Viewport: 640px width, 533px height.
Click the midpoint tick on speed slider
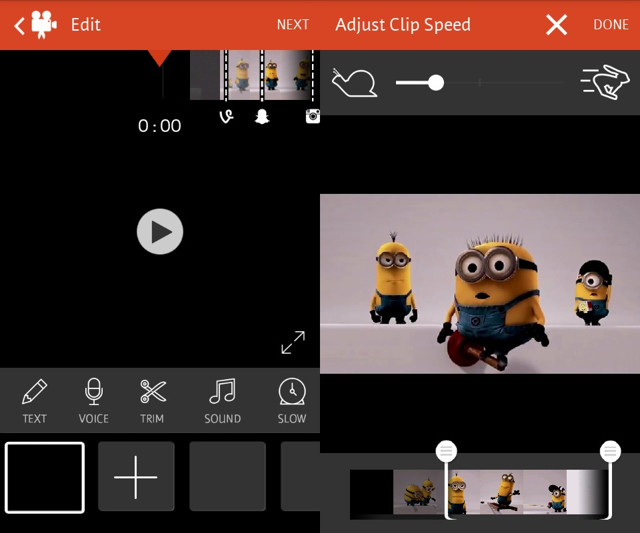(x=480, y=83)
